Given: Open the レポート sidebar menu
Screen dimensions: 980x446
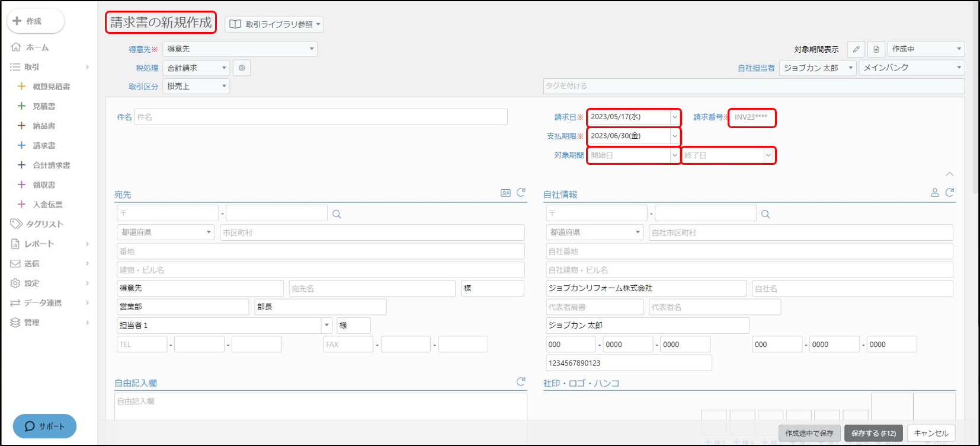Looking at the screenshot, I should coord(39,244).
